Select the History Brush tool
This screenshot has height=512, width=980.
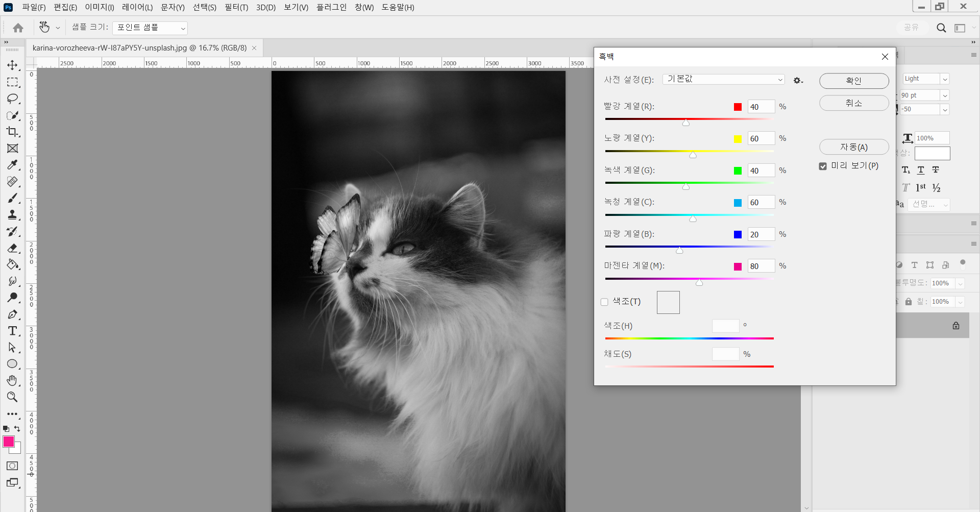[x=12, y=231]
